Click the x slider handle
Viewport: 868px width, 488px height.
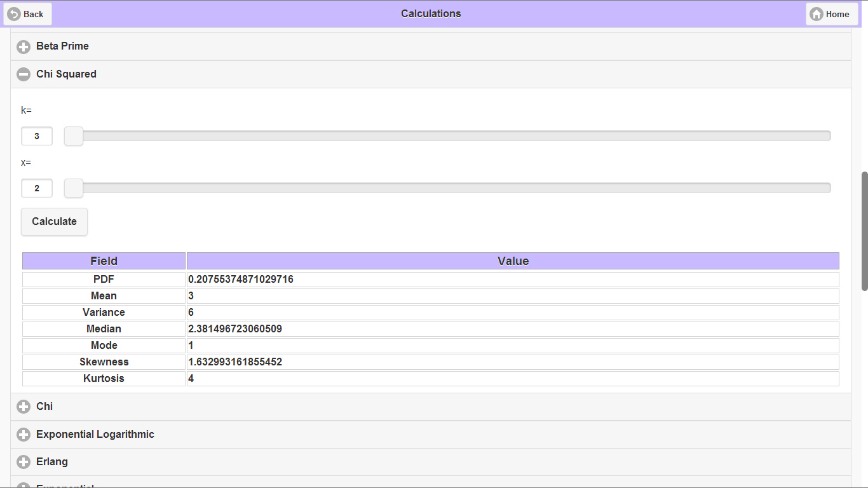(x=74, y=188)
